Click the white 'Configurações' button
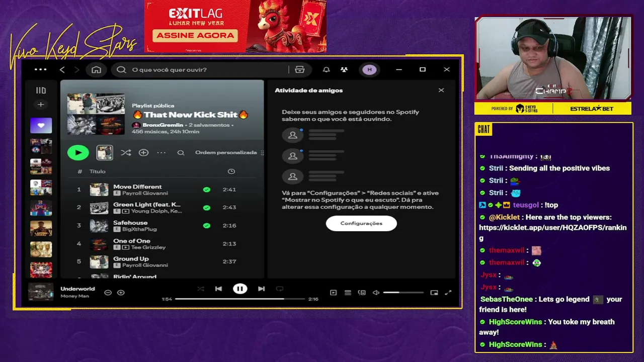 pyautogui.click(x=361, y=223)
